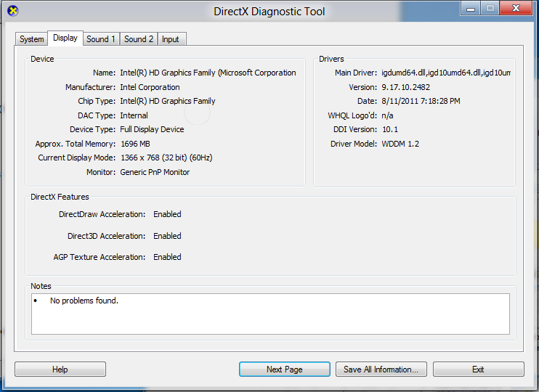The image size is (539, 392).
Task: Click the Main Driver igdumd64.dll value
Action: (x=446, y=73)
